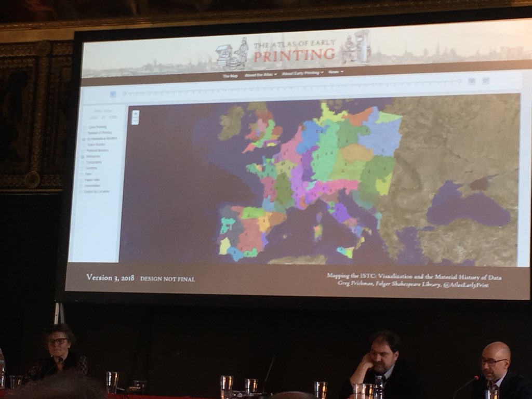Image resolution: width=532 pixels, height=399 pixels.
Task: Enable the Conflicts layer checkbox
Action: tap(82, 168)
